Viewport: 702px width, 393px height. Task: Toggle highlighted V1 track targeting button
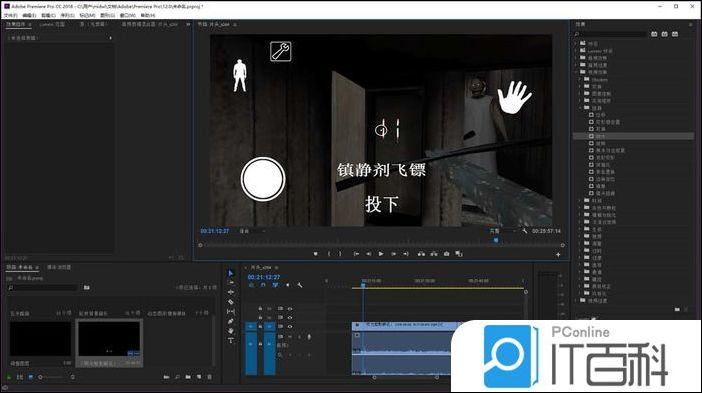270,327
